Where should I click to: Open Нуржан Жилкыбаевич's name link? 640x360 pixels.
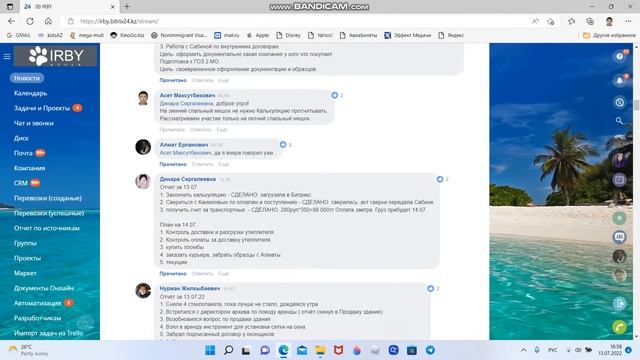coord(190,289)
